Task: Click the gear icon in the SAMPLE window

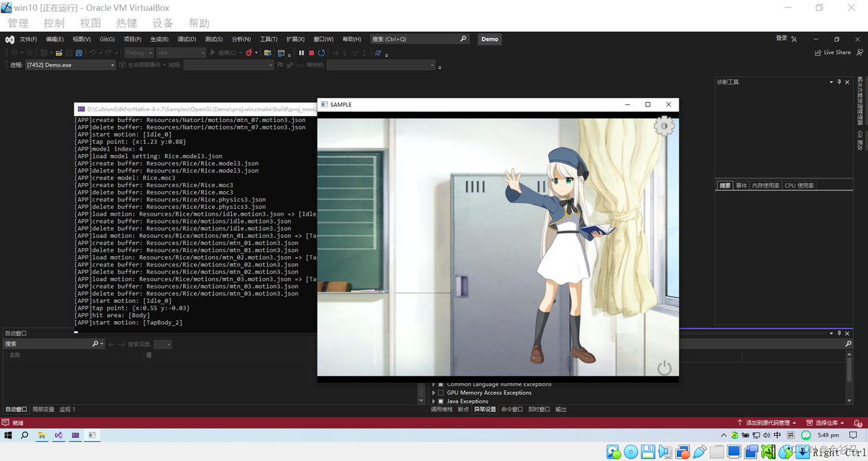Action: point(664,125)
